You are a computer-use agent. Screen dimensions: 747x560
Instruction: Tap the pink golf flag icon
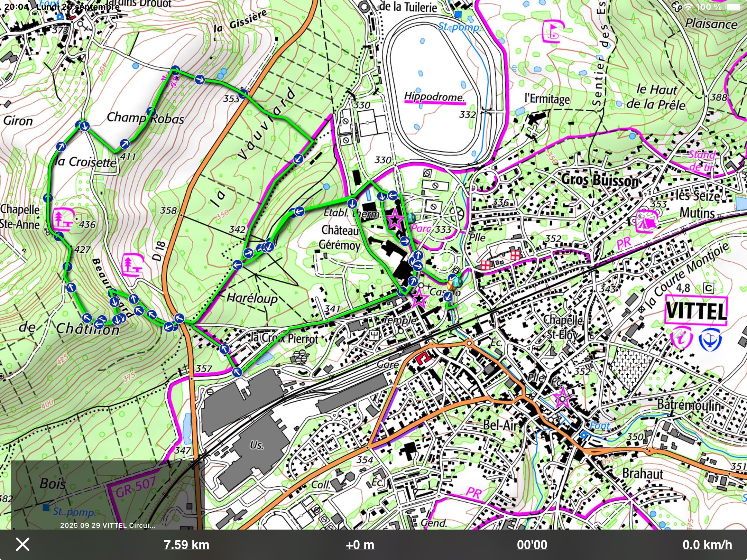[x=553, y=31]
